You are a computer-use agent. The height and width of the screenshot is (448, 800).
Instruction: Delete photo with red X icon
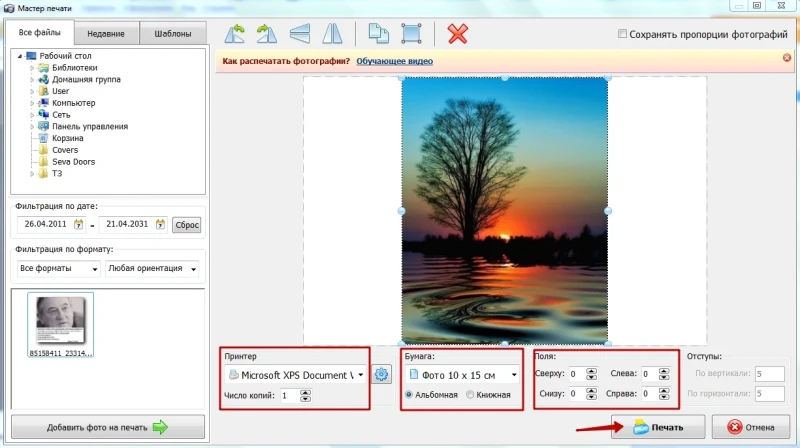pos(458,34)
